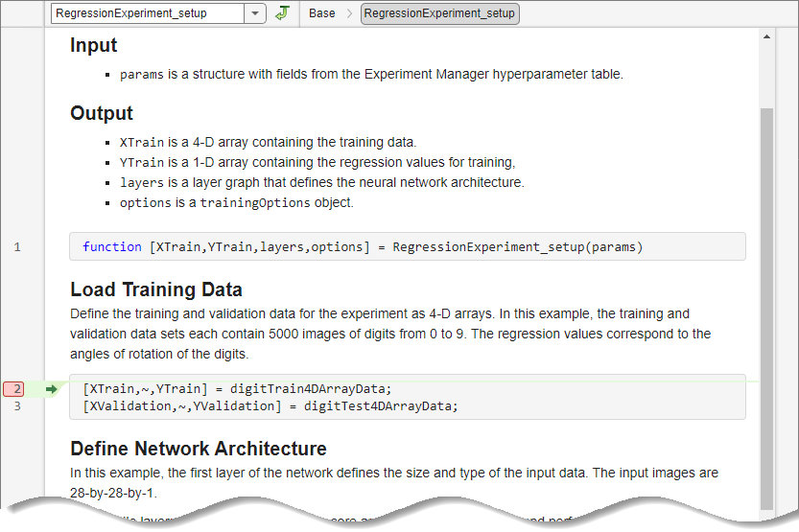Click the Load Training Data heading
Viewport: 799px width, 532px height.
(x=156, y=289)
